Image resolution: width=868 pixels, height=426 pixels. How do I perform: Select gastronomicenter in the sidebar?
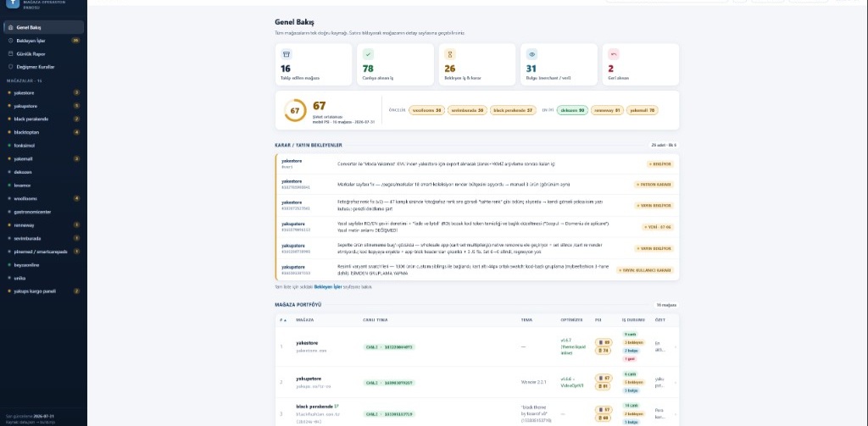(44, 212)
